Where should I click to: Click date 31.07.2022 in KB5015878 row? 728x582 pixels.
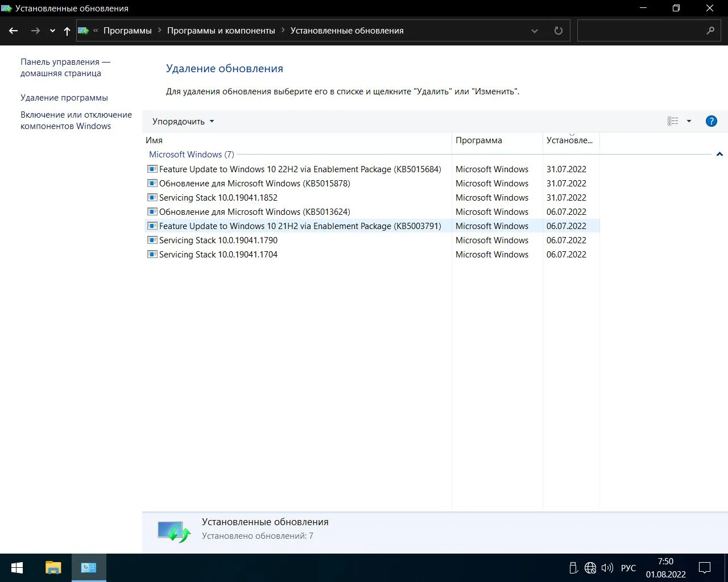(x=566, y=184)
